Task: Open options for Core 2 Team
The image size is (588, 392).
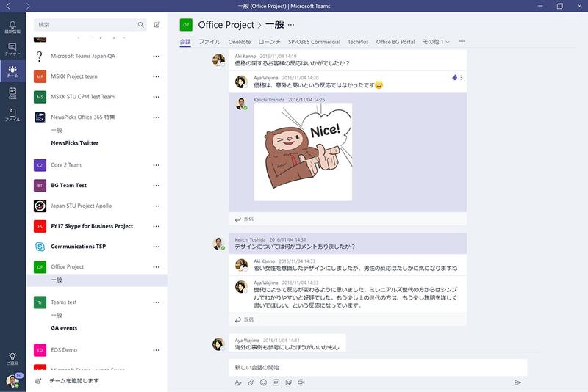Action: 157,165
